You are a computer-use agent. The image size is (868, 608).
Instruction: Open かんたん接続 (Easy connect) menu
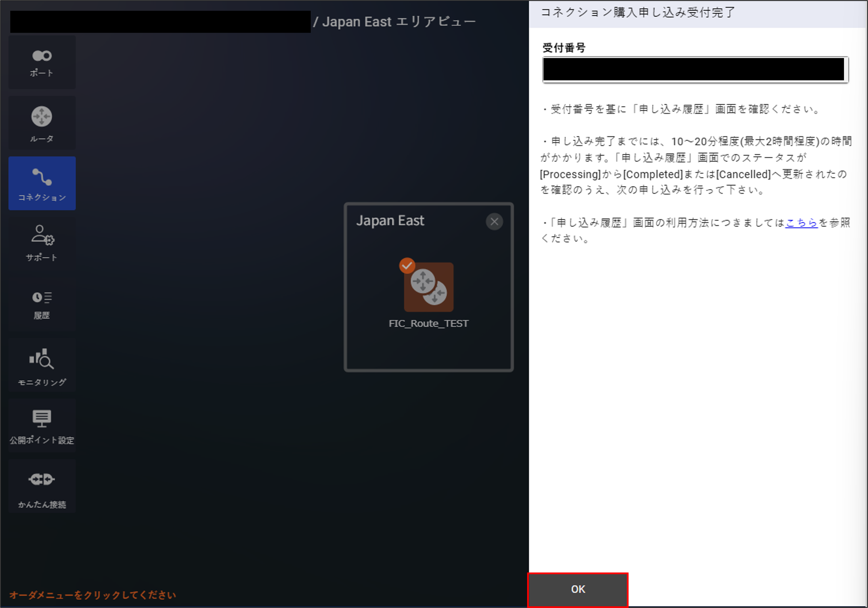42,486
